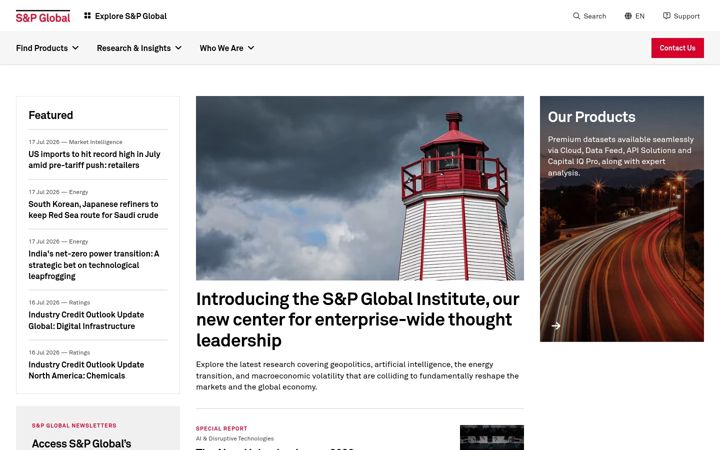Screen dimensions: 720x450
Task: Click the Support chat icon
Action: click(x=666, y=16)
